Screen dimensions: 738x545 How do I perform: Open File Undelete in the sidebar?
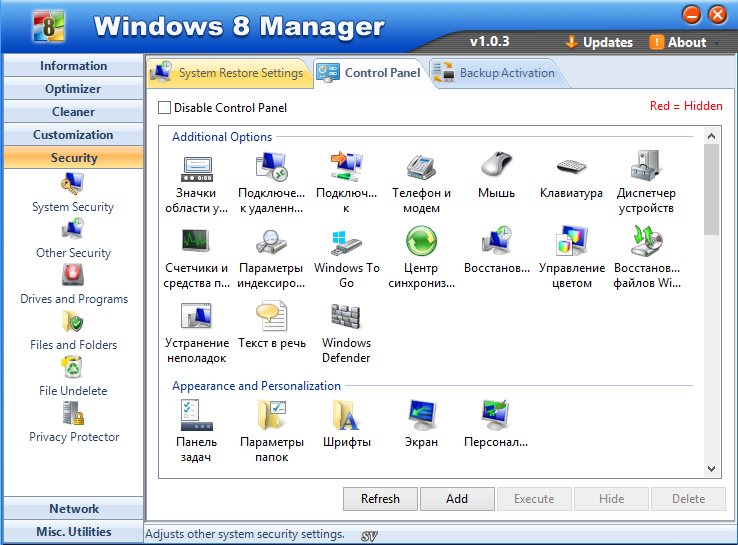73,377
